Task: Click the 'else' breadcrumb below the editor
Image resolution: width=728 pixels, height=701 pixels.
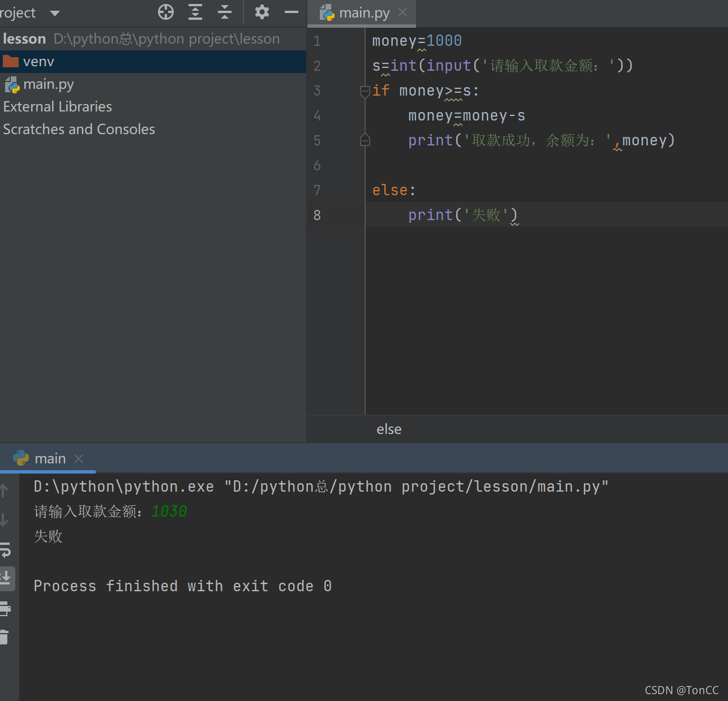Action: tap(389, 429)
